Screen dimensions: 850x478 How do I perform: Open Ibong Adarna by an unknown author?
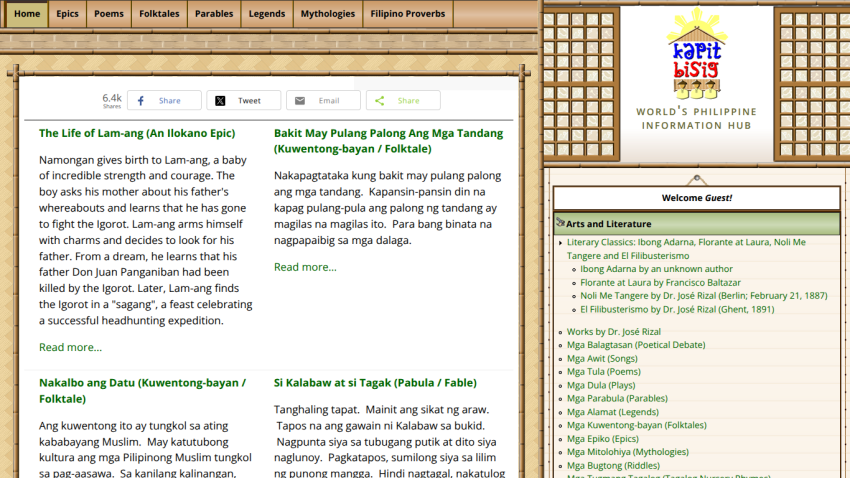point(656,269)
